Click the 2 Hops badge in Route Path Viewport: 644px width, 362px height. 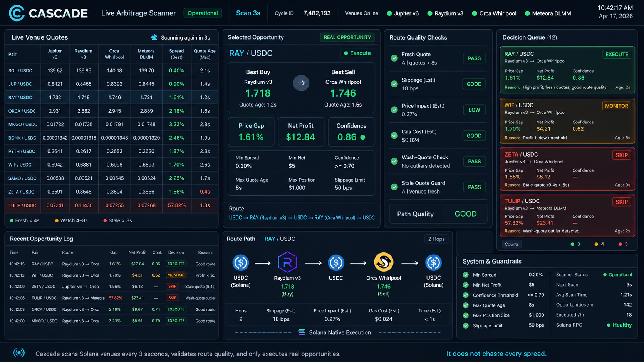[436, 239]
